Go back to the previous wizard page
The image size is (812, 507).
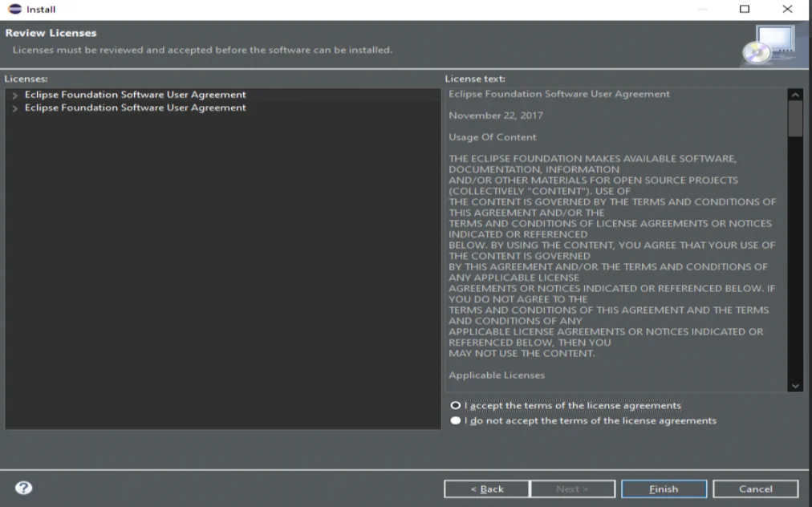tap(486, 489)
